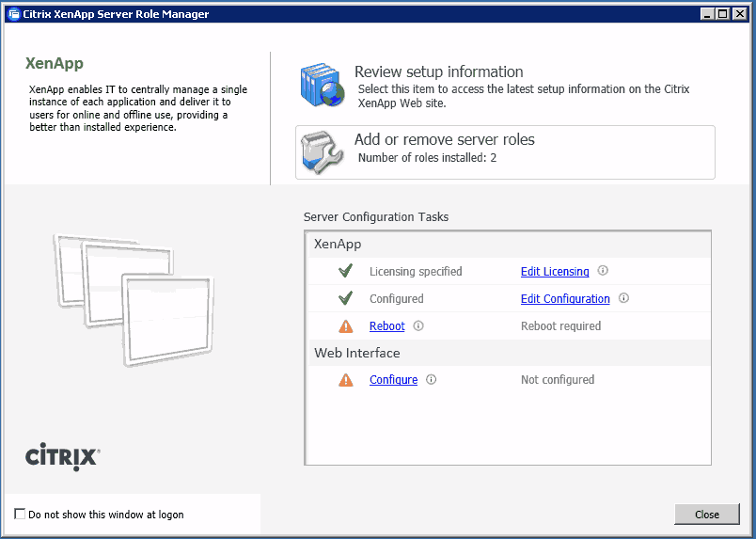This screenshot has width=756, height=539.
Task: Click the warning triangle in the Configure row
Action: point(346,380)
